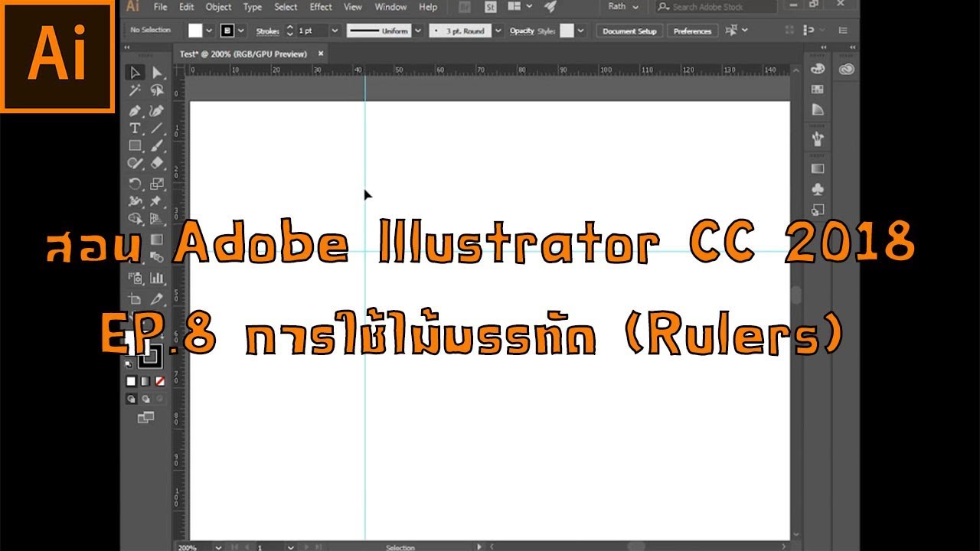The height and width of the screenshot is (551, 980).
Task: Open the View menu
Action: tap(353, 7)
